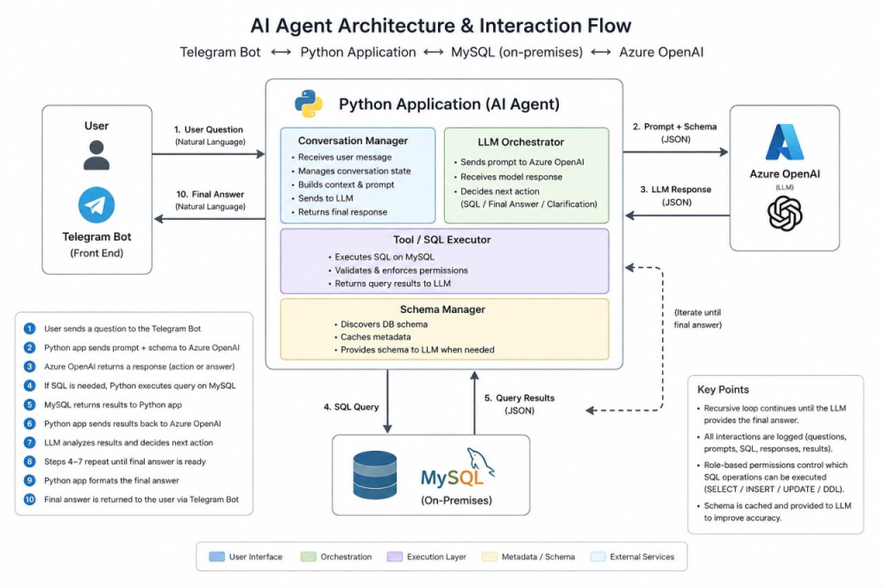Screen dimensions: 883x588
Task: Click 'Returns query results to LLM' bullet
Action: click(x=392, y=284)
